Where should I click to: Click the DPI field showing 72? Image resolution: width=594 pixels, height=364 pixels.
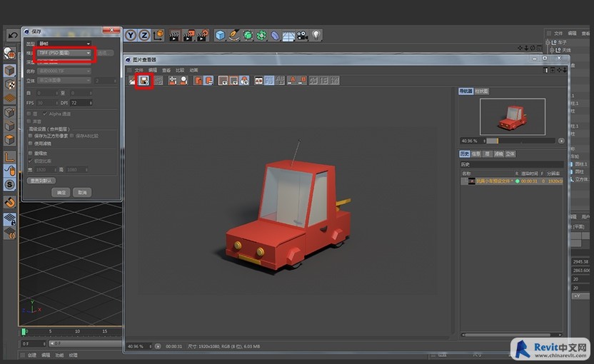click(x=81, y=103)
